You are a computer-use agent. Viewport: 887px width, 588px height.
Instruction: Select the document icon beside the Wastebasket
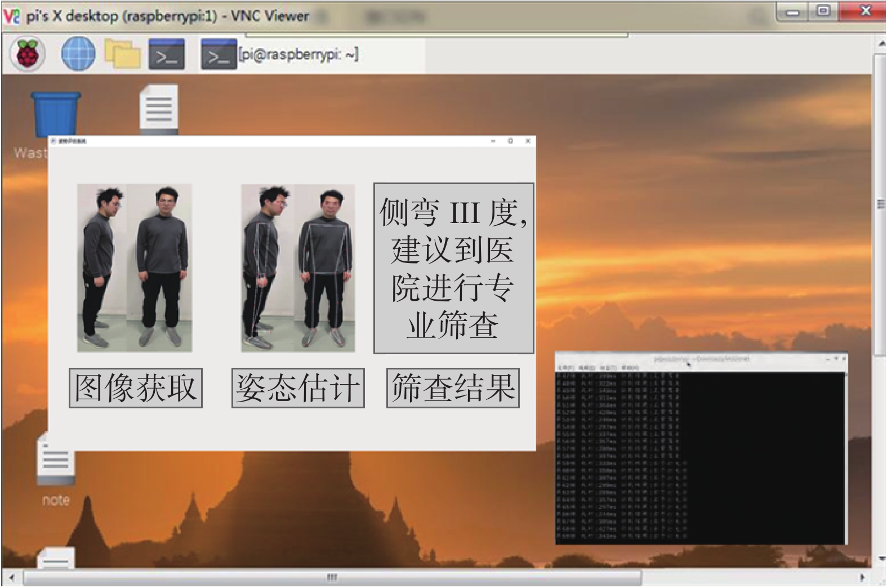pos(159,108)
